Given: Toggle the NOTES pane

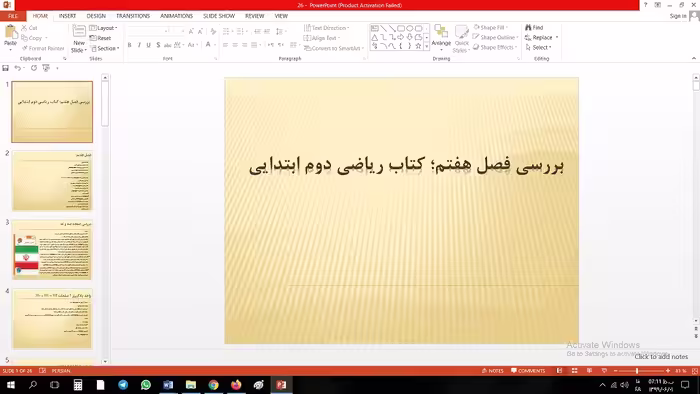Looking at the screenshot, I should click(x=492, y=371).
